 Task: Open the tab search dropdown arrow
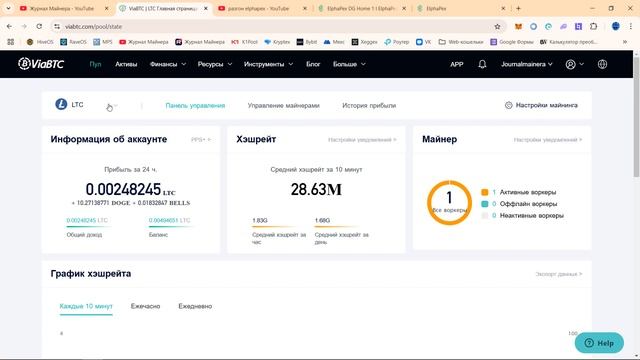8,8
